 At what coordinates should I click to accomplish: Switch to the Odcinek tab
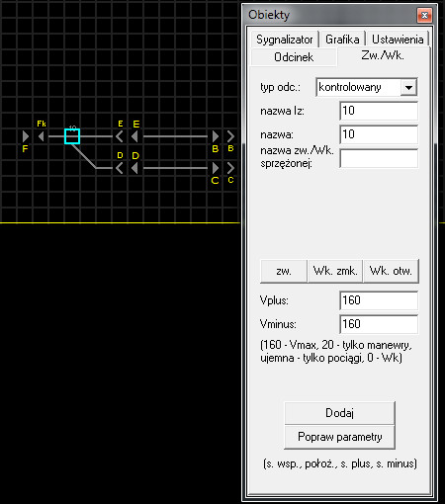pyautogui.click(x=294, y=57)
